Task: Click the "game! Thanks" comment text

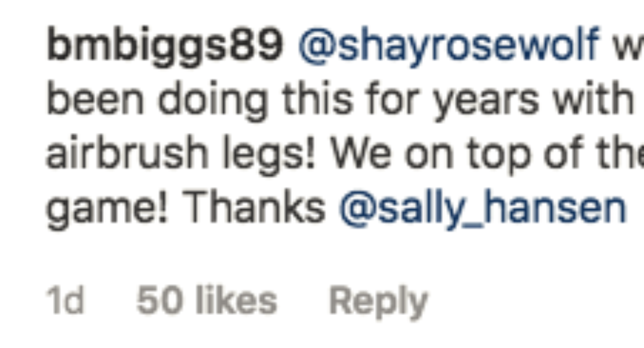Action: [x=186, y=209]
